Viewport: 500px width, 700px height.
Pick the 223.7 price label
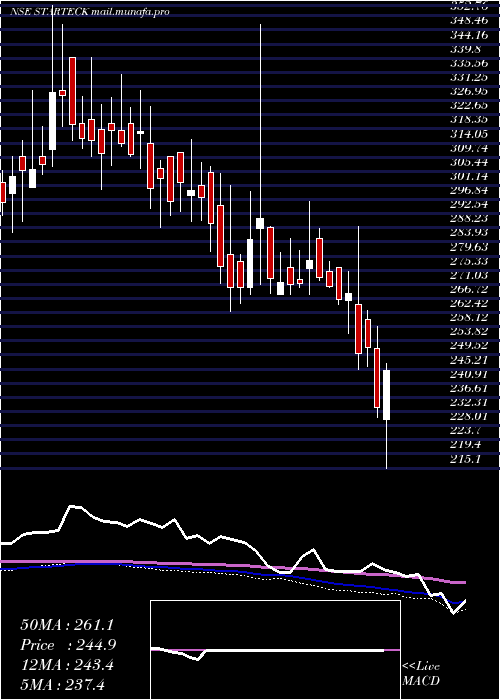pos(465,431)
